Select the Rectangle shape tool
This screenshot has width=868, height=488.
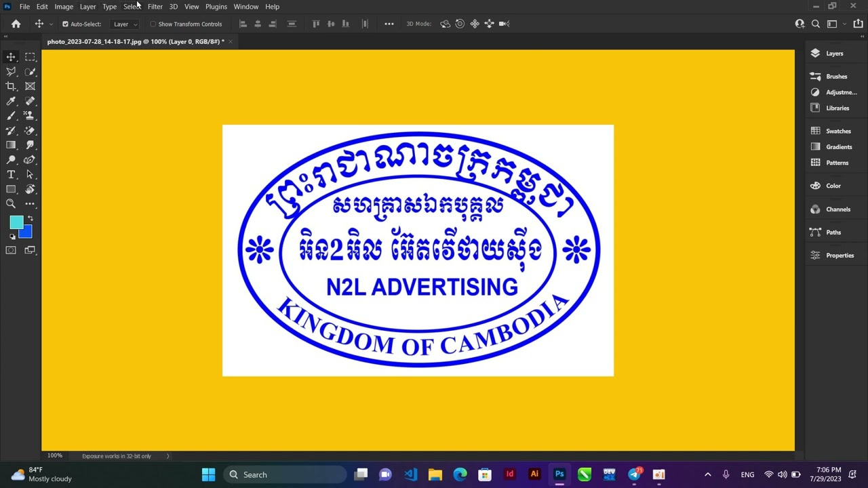pyautogui.click(x=11, y=189)
